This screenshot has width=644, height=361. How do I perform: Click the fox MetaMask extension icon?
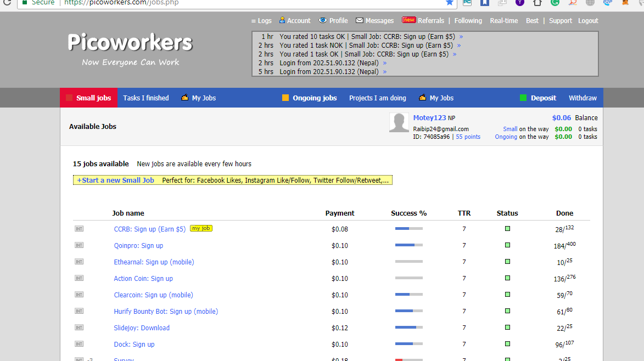[x=625, y=2]
